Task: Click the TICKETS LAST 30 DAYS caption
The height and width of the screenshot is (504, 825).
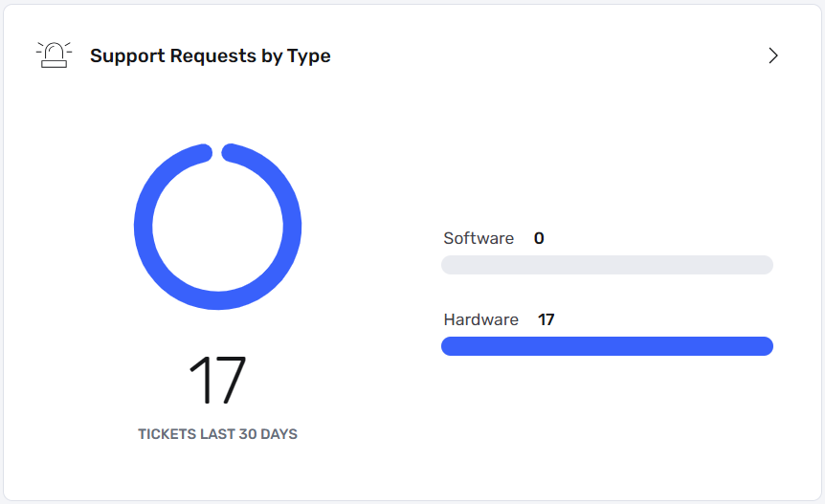Action: pos(218,434)
